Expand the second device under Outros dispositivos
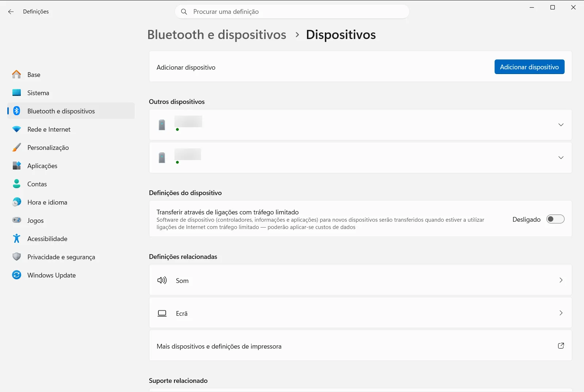This screenshot has height=392, width=584. pyautogui.click(x=561, y=158)
